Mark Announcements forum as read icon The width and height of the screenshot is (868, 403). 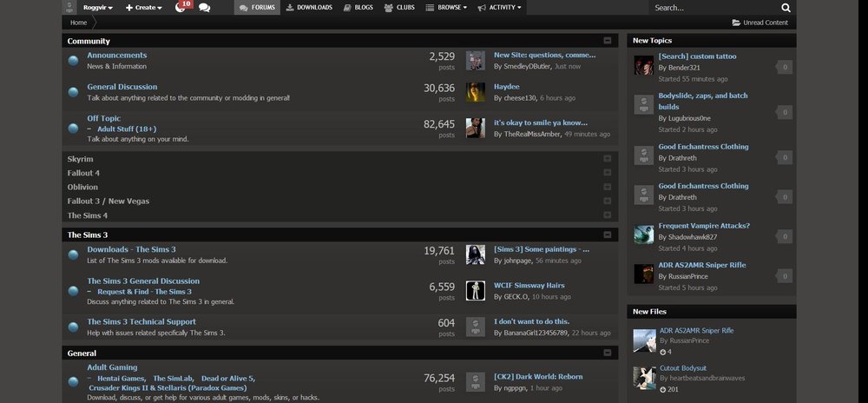click(x=73, y=60)
